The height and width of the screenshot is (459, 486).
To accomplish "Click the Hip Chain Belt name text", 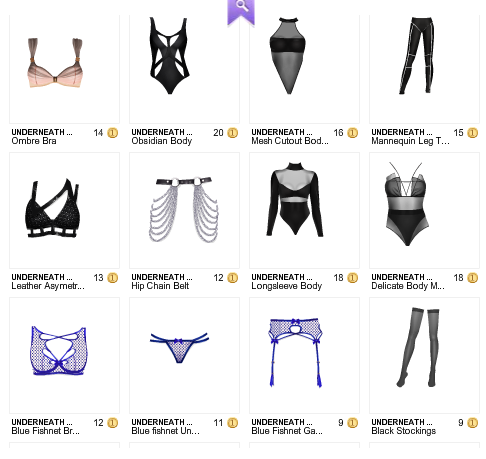I will coord(160,286).
